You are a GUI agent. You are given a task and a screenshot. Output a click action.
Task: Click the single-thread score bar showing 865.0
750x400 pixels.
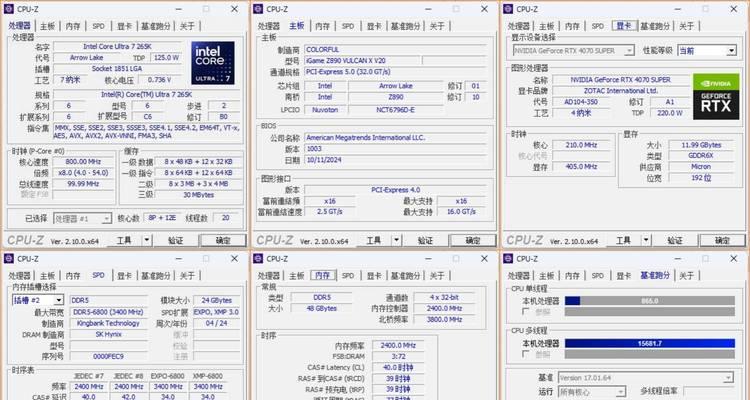(650, 300)
